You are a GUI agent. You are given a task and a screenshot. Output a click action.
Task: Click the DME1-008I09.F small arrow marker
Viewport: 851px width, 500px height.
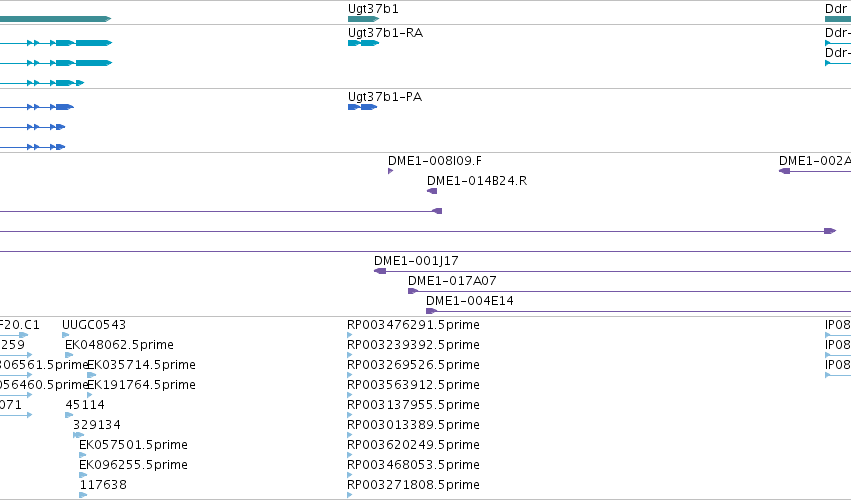tap(390, 171)
